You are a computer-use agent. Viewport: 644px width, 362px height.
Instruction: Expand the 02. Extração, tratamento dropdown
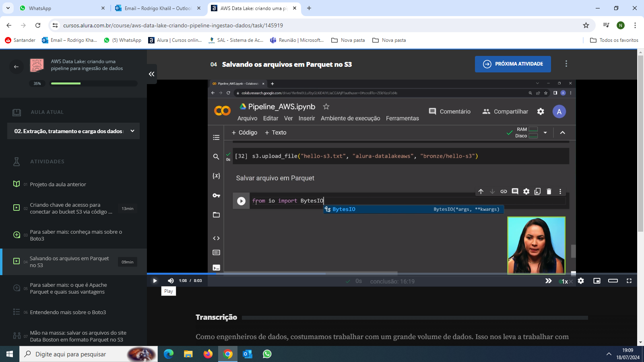pos(73,131)
